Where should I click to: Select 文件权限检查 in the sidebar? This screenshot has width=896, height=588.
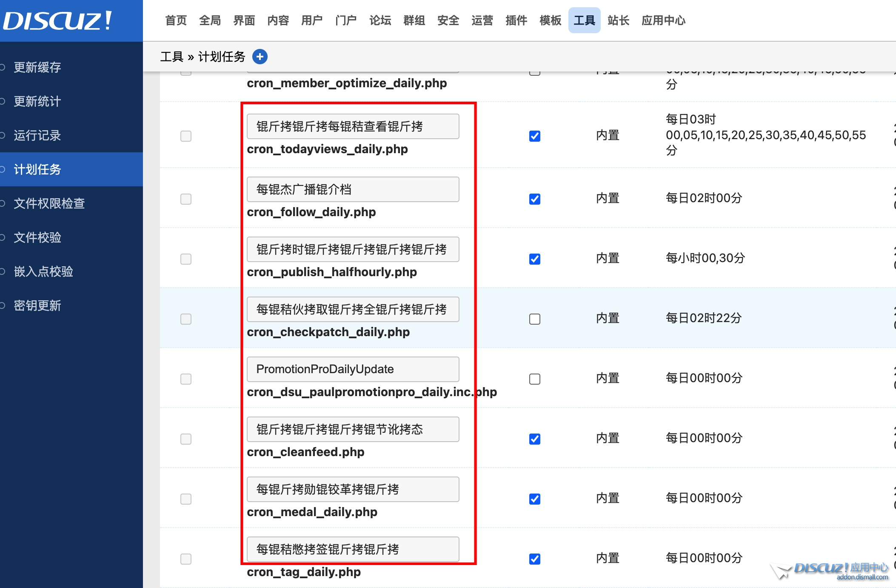tap(49, 203)
